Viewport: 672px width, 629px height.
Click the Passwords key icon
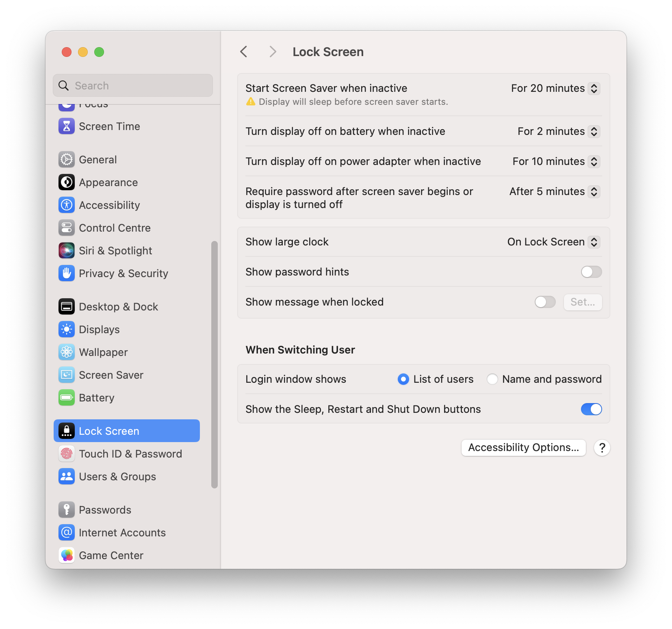[x=67, y=510]
